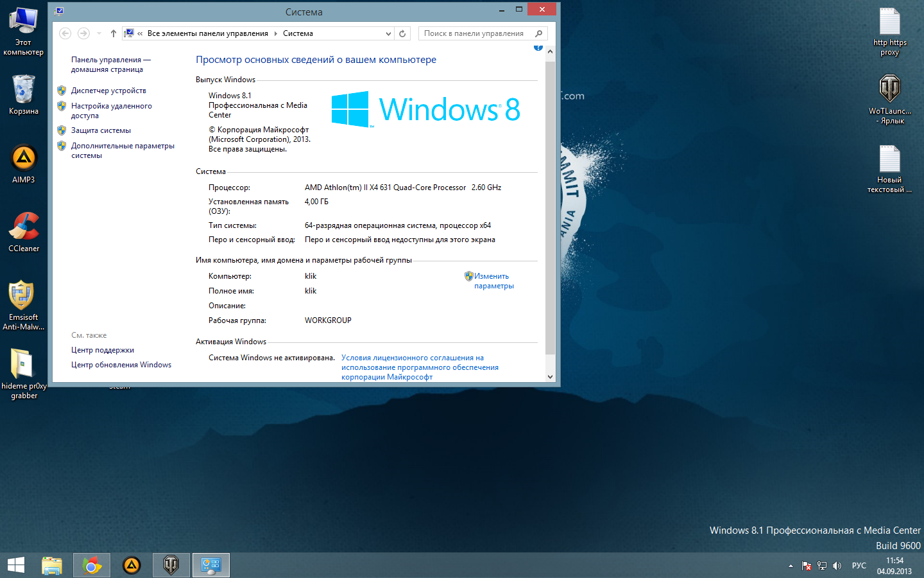The image size is (924, 578).
Task: Select the WoTLauncher shortcut on desktop
Action: pos(890,100)
